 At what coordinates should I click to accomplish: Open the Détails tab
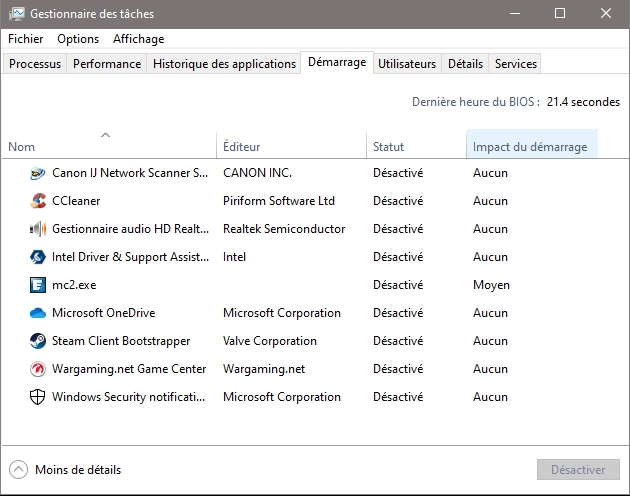tap(465, 64)
